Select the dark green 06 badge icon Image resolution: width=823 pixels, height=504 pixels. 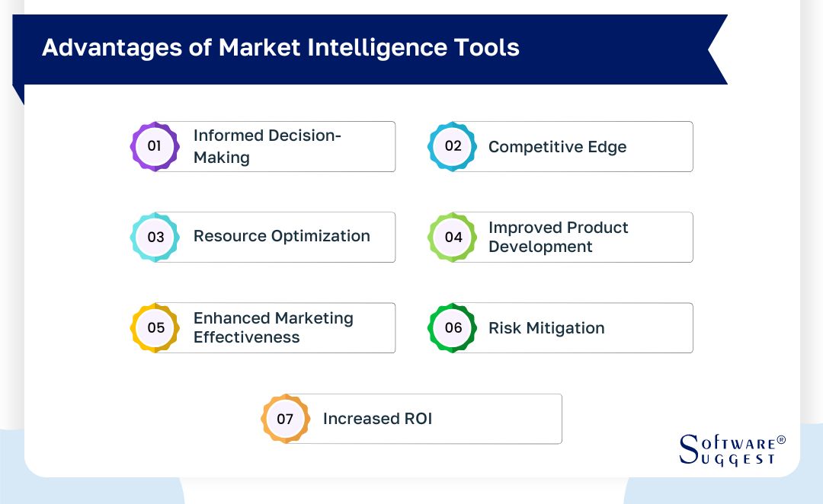(x=453, y=327)
